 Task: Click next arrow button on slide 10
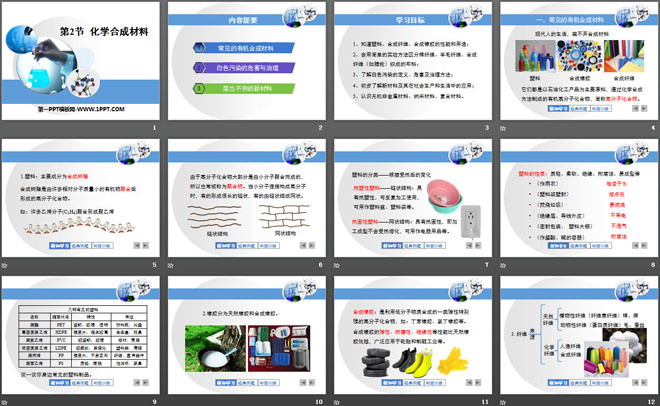point(311,382)
